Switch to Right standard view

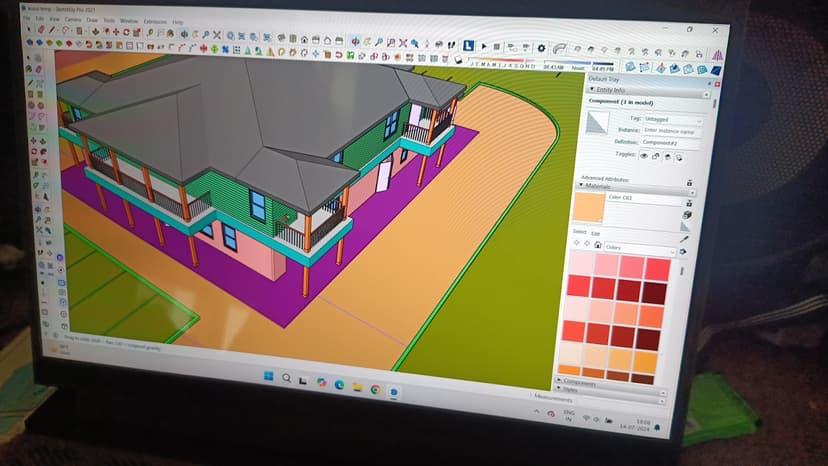coord(316,40)
